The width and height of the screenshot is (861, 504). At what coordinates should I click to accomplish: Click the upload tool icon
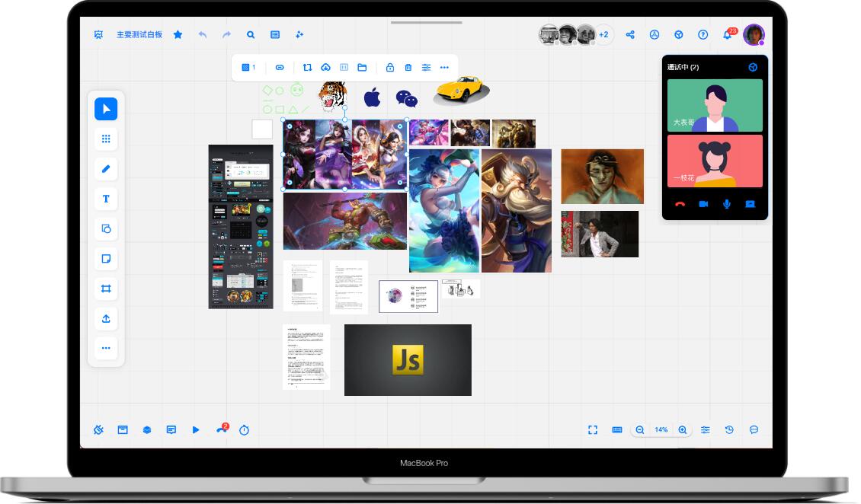tap(106, 318)
